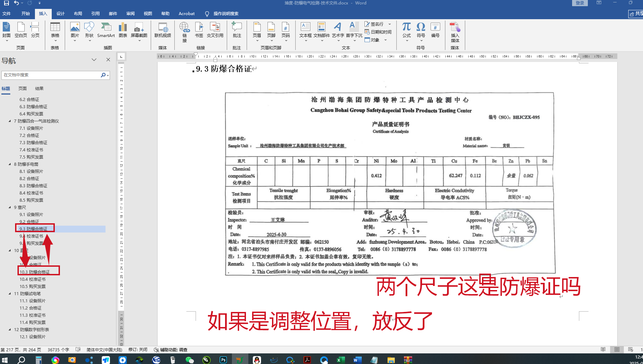Show the Results (结果) navigation tab
The image size is (643, 364).
coord(39,88)
